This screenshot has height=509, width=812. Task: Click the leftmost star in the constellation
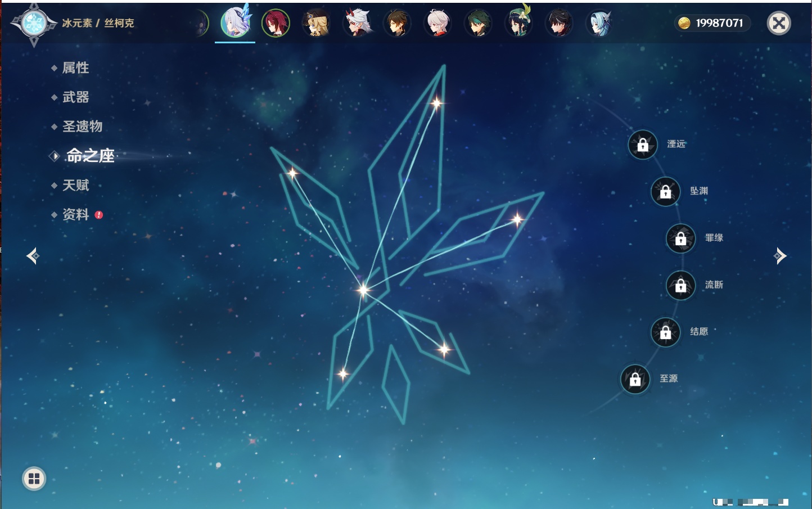pyautogui.click(x=292, y=173)
